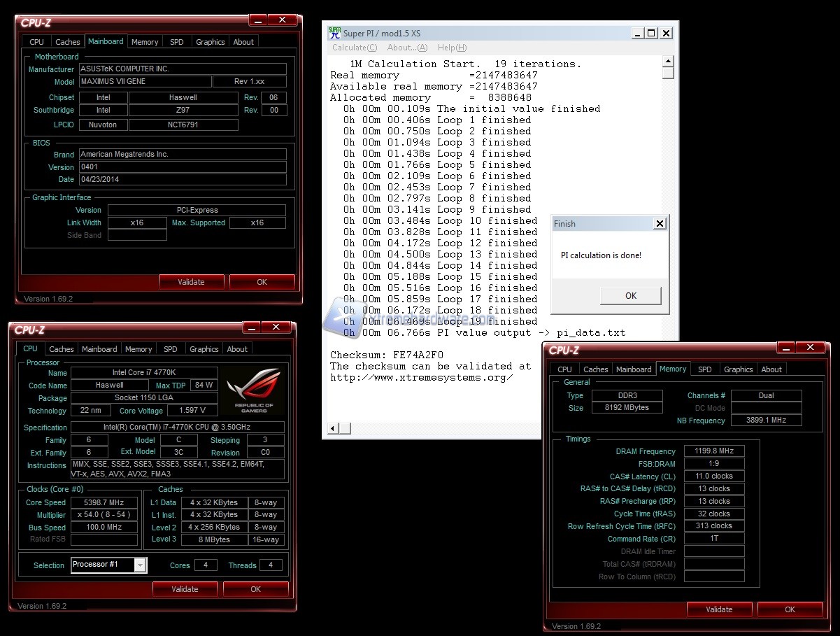The image size is (840, 636).
Task: Click OK button in Memory window
Action: tap(790, 609)
